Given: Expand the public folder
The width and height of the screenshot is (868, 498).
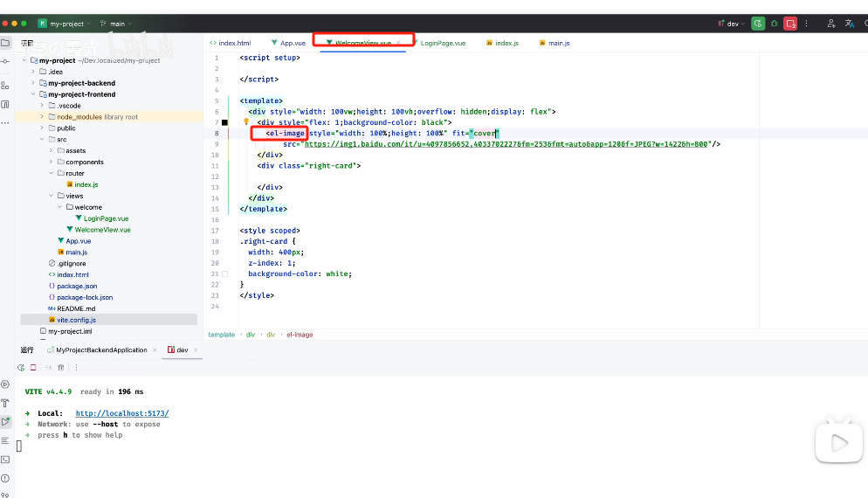Looking at the screenshot, I should tap(42, 128).
